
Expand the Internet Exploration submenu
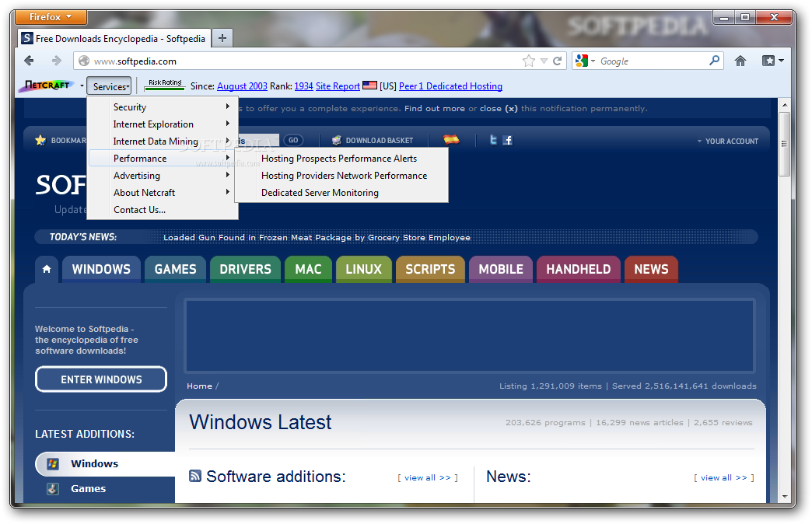(163, 124)
